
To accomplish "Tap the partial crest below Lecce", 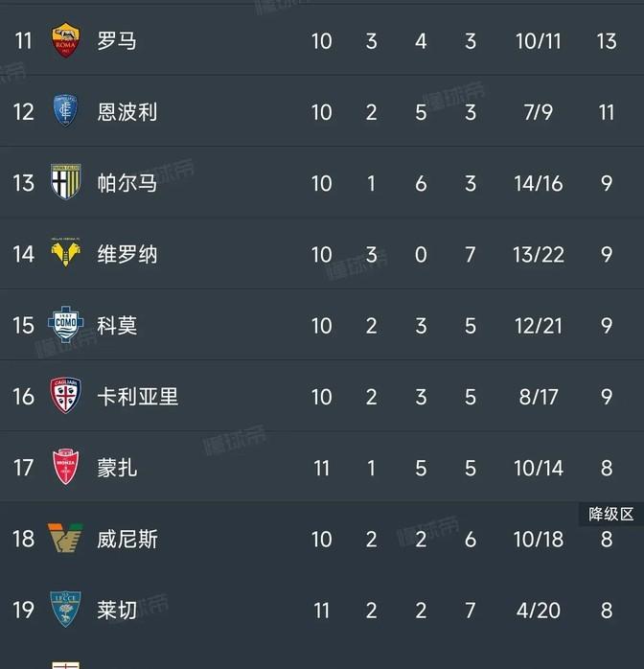I will click(65, 665).
